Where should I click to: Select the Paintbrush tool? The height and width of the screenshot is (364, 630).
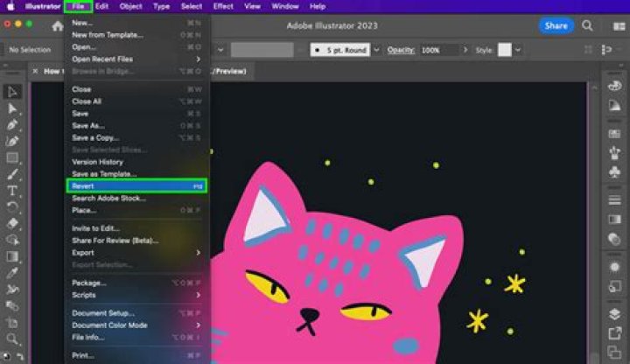(x=12, y=174)
